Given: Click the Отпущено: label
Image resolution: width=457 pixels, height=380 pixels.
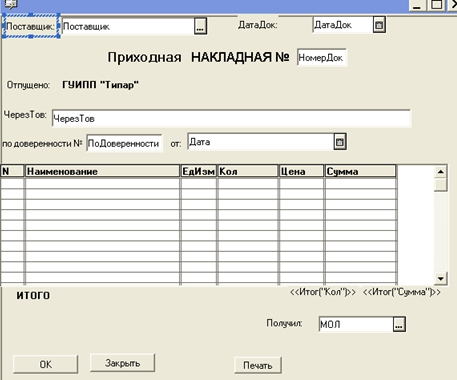Looking at the screenshot, I should (28, 85).
